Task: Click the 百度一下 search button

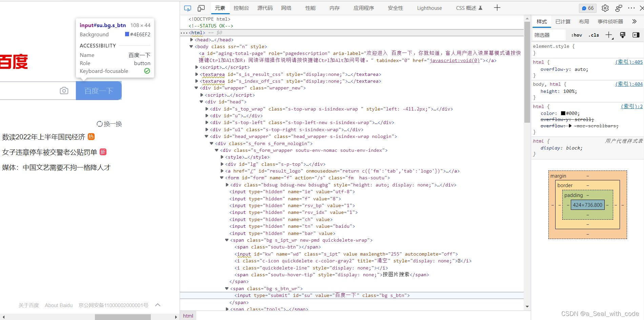Action: [99, 91]
